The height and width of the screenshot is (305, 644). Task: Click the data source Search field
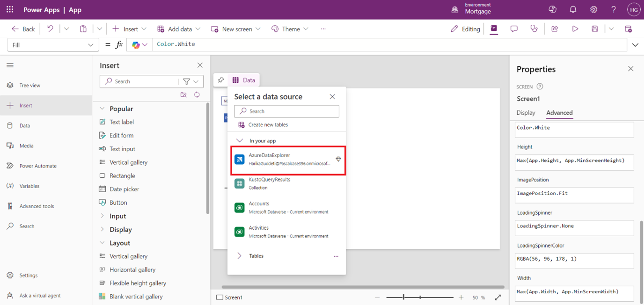[286, 111]
